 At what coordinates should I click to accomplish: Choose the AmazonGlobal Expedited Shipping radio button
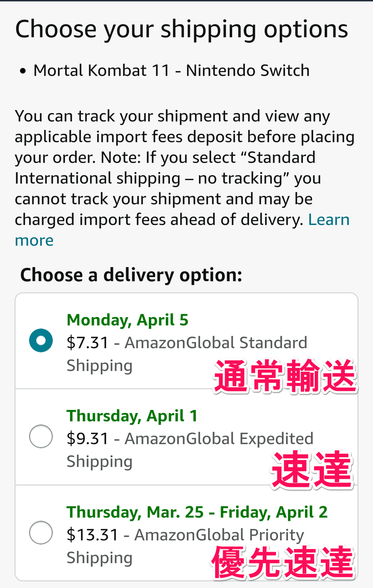(x=41, y=436)
